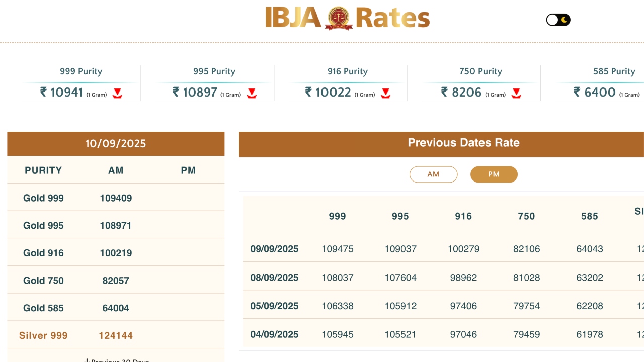Toggle the dark mode switch
This screenshot has width=644, height=362.
[x=558, y=20]
